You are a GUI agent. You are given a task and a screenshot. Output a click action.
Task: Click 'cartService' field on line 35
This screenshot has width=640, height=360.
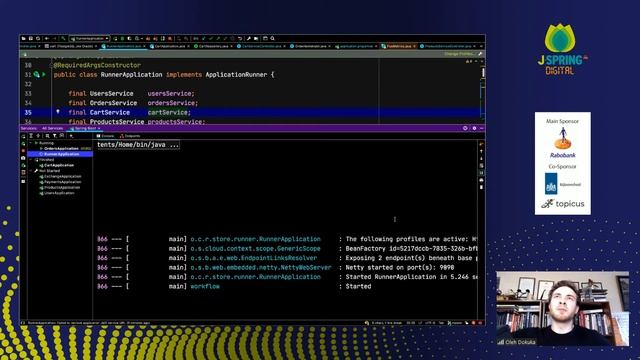[x=167, y=113]
